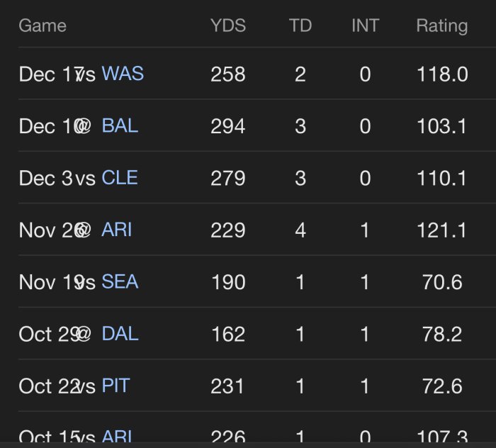Open the PIT team link
The image size is (496, 448).
[116, 386]
